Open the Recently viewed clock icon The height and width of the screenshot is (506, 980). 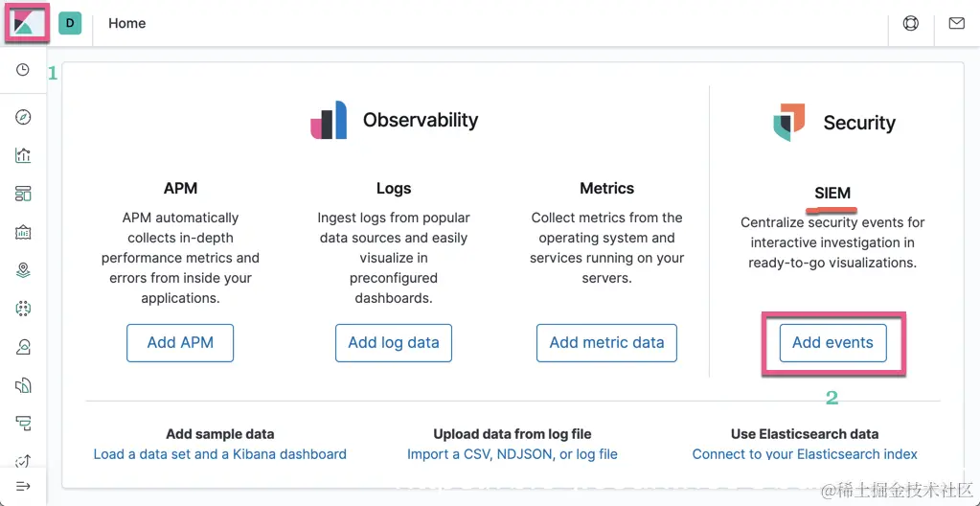[23, 70]
